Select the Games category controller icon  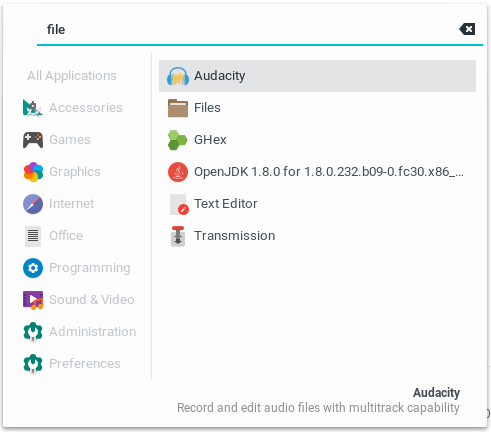33,140
